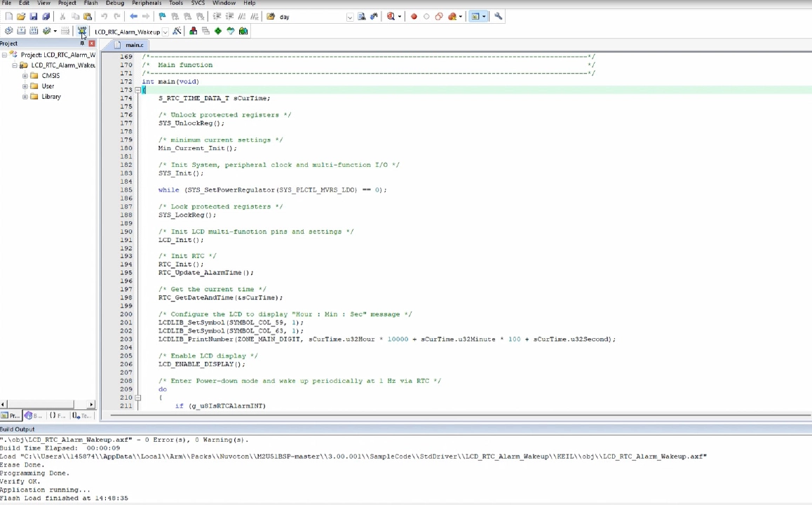Click the Translate file icon
Viewport: 812px width, 505px height.
coord(9,31)
